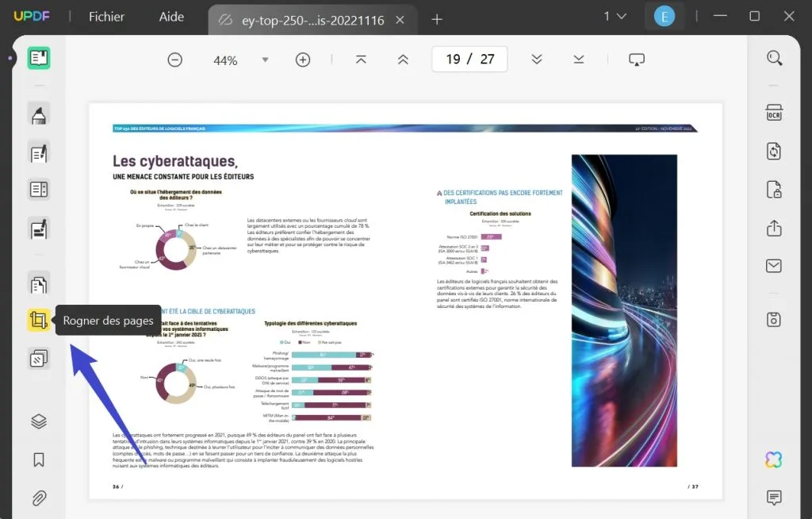Open the share document options

773,228
